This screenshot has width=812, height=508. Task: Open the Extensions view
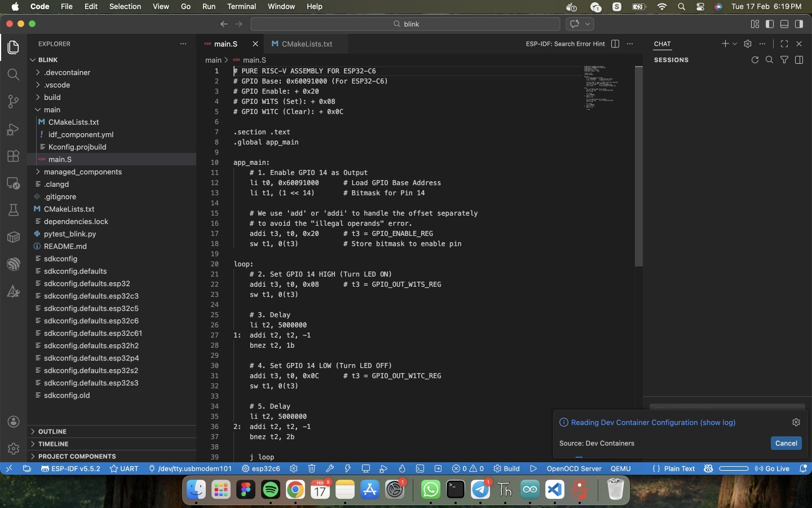click(14, 156)
